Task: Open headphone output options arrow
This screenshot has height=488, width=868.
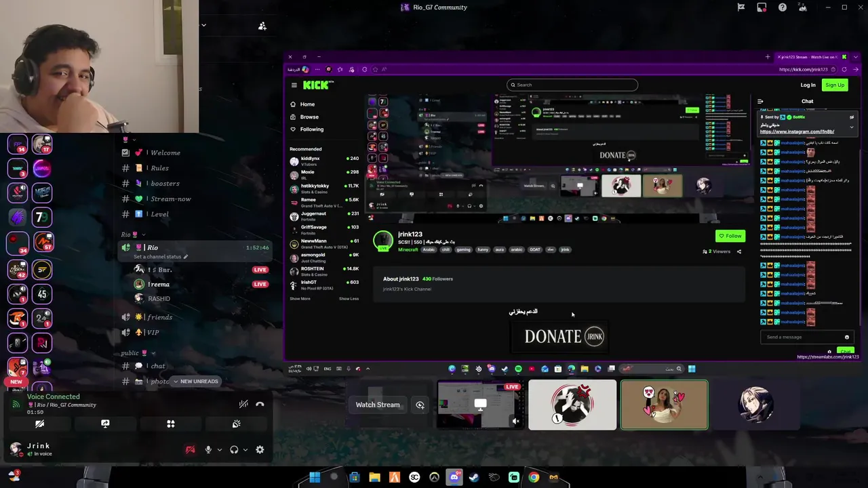Action: pos(245,449)
